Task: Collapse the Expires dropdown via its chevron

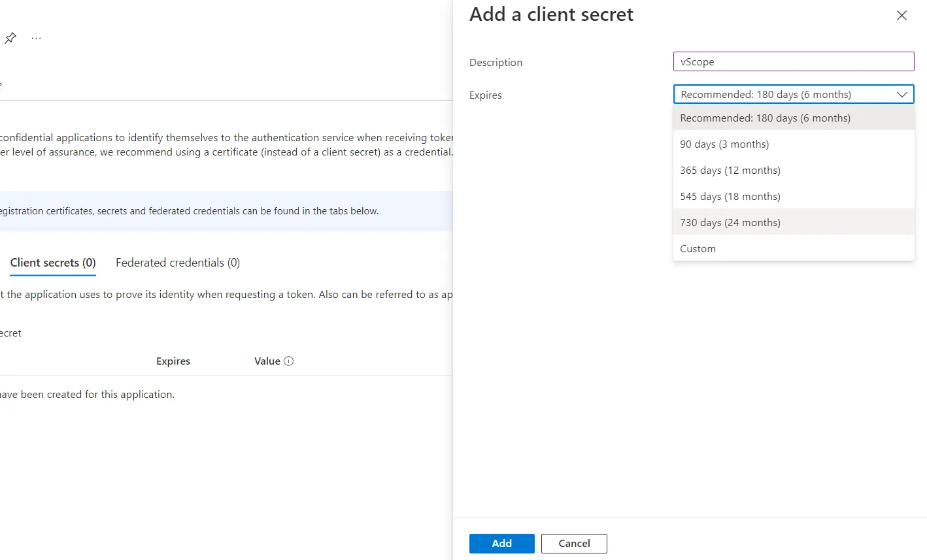Action: coord(902,94)
